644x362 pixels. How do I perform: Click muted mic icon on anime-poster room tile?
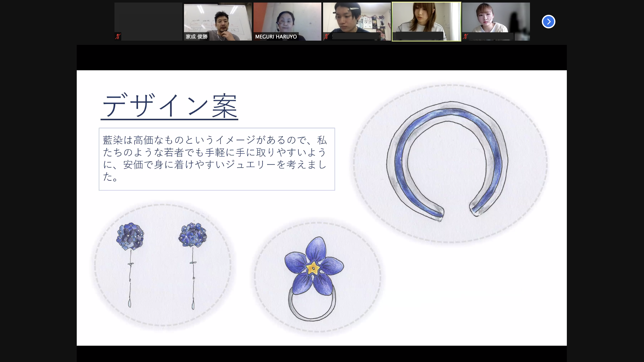tap(326, 36)
